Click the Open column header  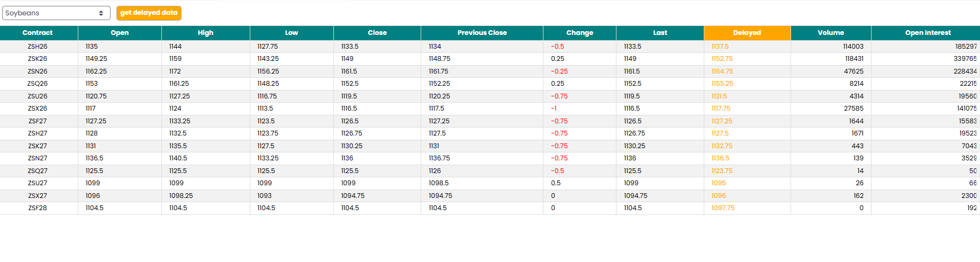coord(120,33)
